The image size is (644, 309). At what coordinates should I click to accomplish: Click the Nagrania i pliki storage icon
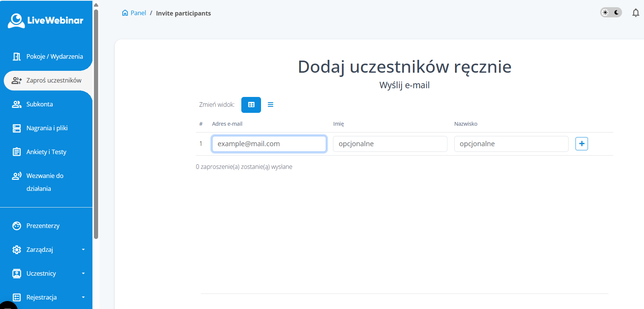tap(17, 128)
